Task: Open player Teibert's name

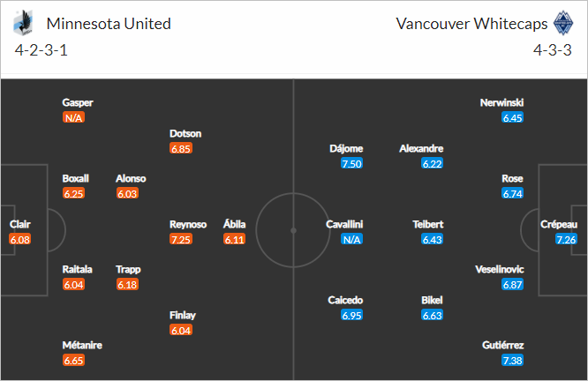Action: point(428,224)
